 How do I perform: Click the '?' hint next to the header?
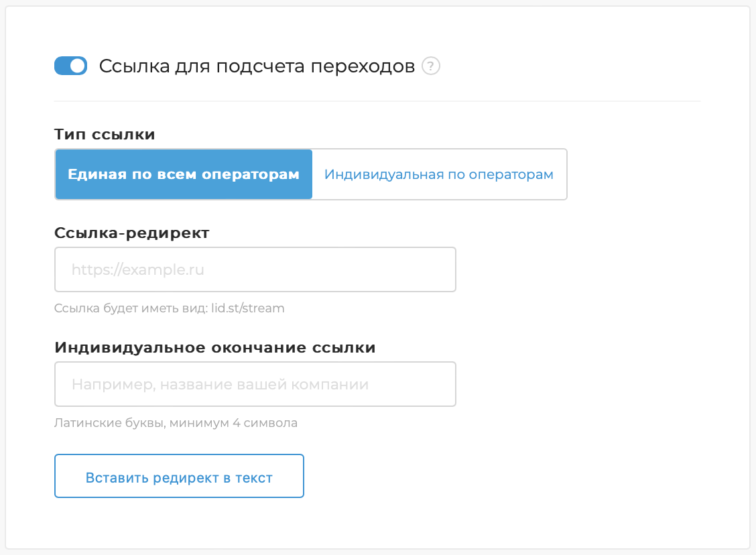click(x=432, y=66)
